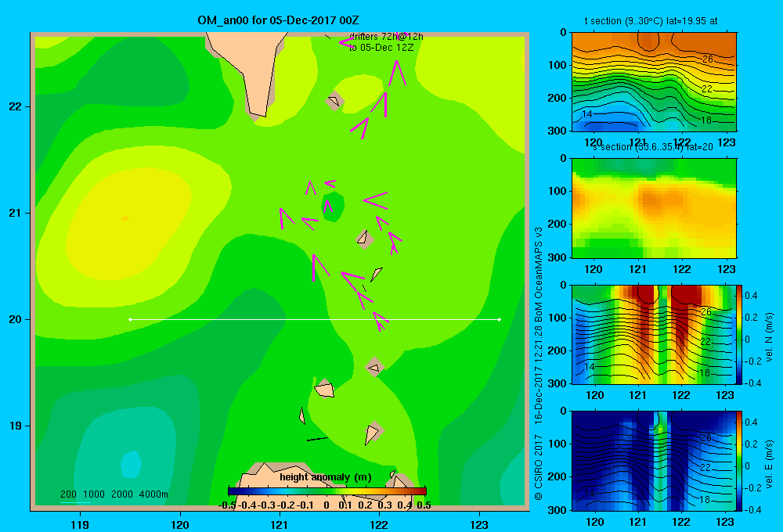Viewport: 783px width, 532px height.
Task: Select the vel. N vertical color bar
Action: pos(739,334)
